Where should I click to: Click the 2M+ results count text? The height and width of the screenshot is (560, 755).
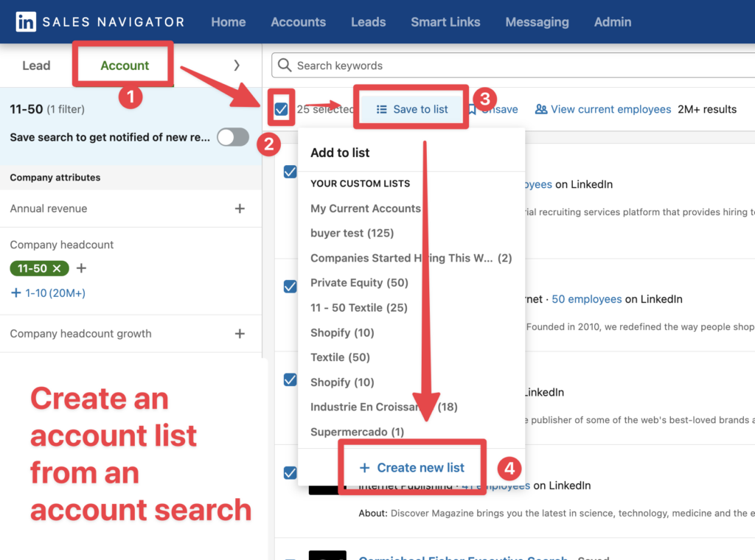707,109
